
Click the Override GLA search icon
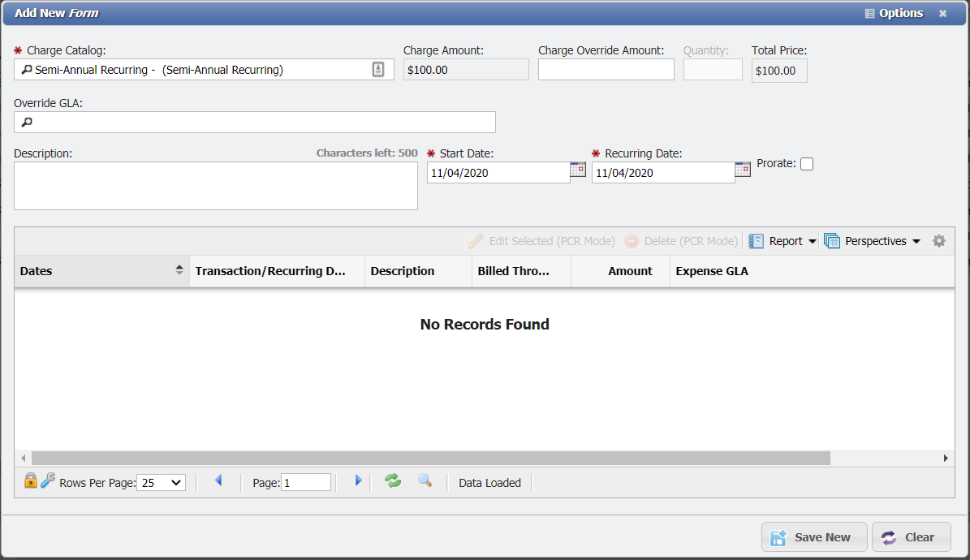tap(27, 123)
